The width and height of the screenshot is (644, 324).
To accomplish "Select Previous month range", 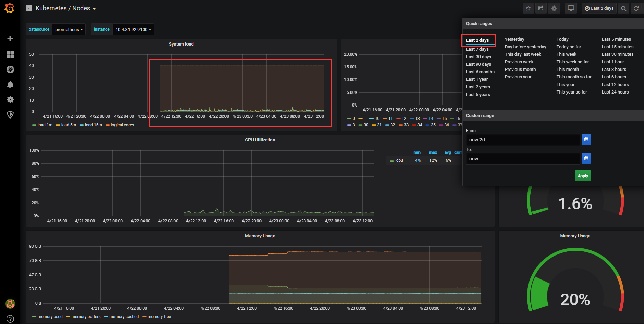I will 520,70.
